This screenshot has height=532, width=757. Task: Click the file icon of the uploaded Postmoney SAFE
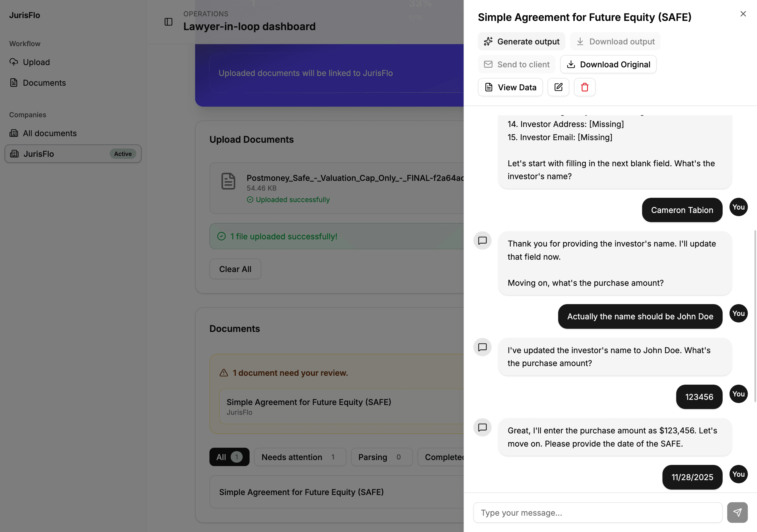228,181
